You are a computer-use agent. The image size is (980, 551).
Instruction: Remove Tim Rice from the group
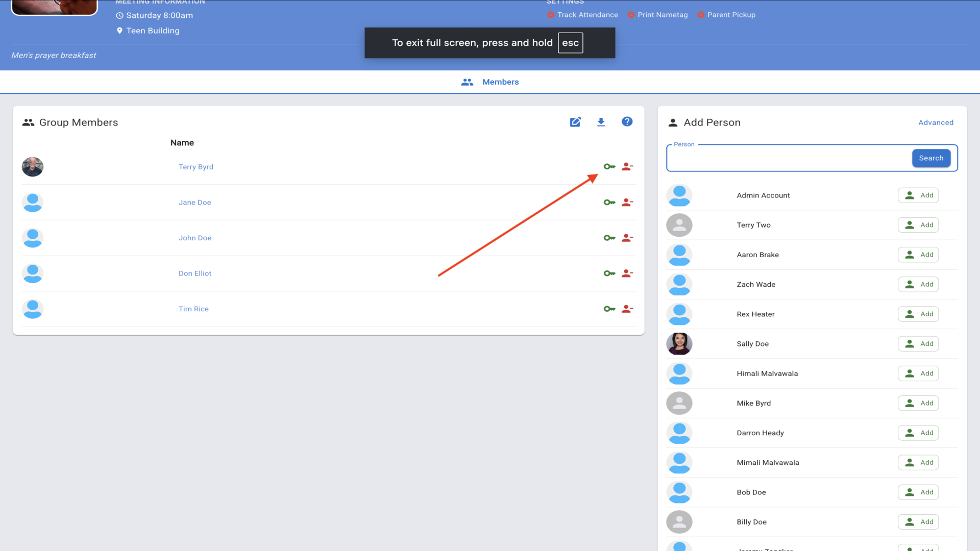627,309
